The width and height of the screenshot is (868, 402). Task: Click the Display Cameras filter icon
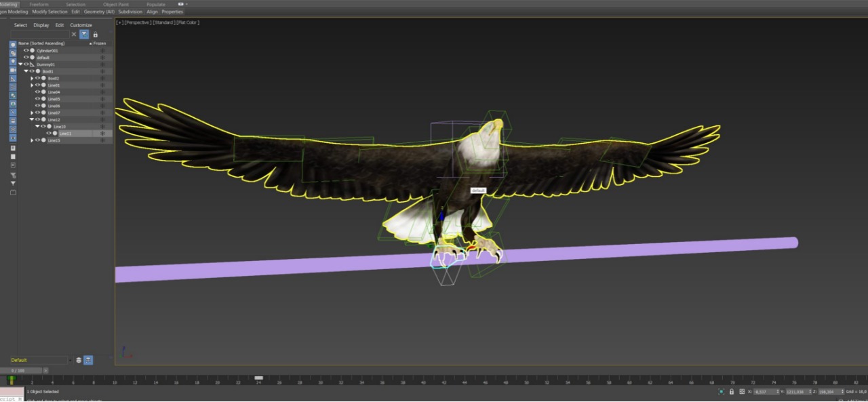pyautogui.click(x=13, y=70)
